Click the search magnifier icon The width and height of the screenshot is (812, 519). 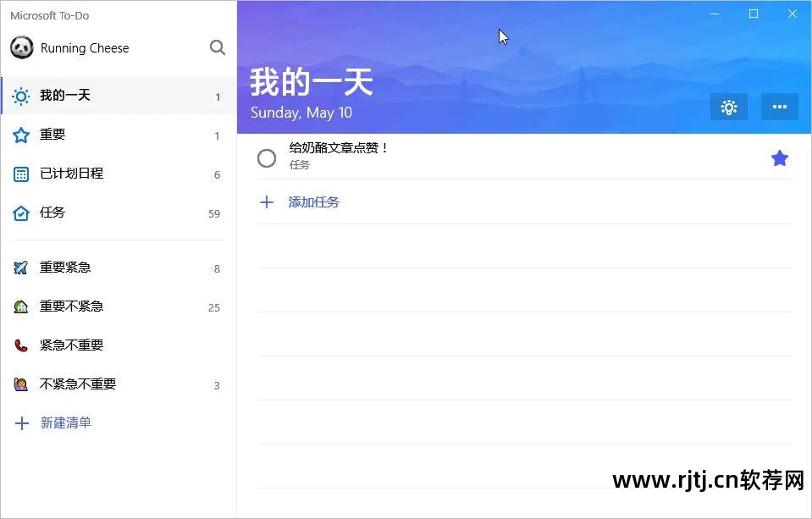[218, 47]
